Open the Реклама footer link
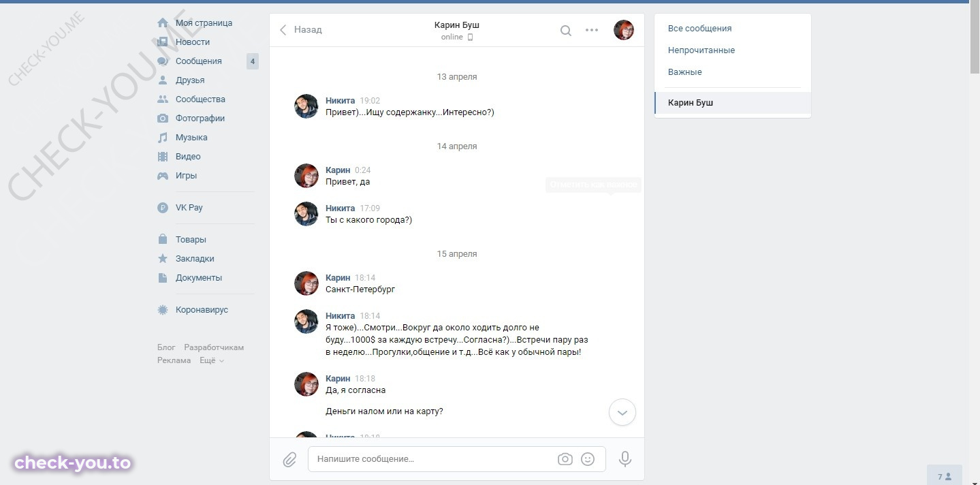 174,360
